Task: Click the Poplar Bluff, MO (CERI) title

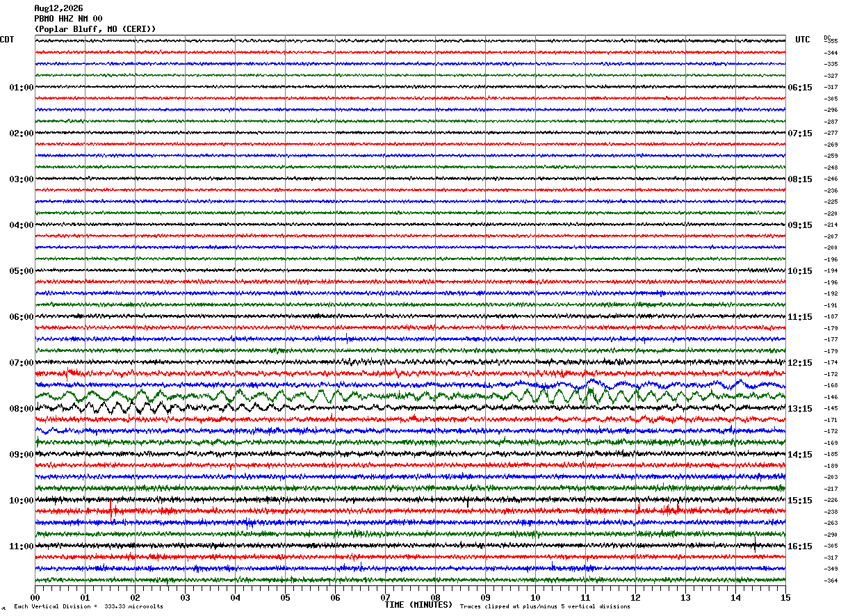Action: pos(95,29)
